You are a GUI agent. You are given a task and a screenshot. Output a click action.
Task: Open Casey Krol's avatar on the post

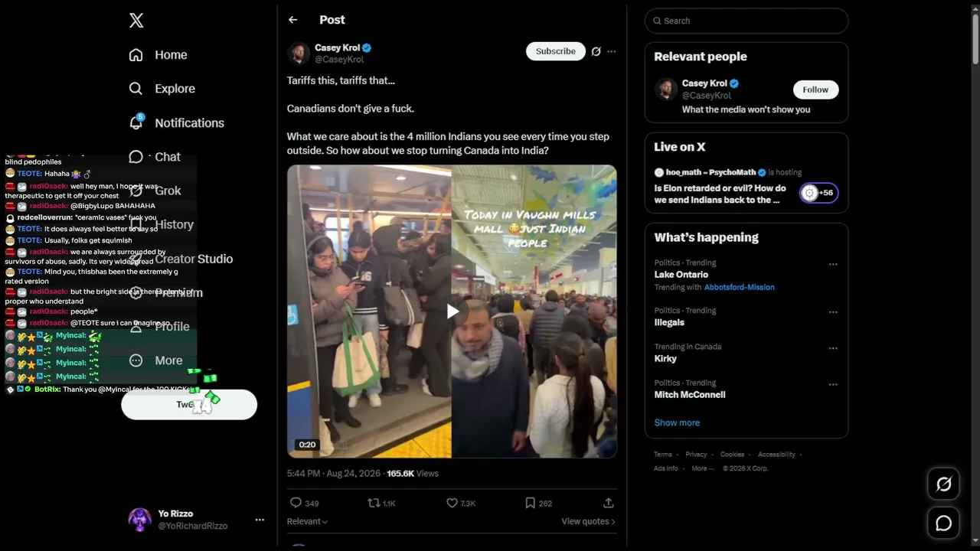[299, 54]
